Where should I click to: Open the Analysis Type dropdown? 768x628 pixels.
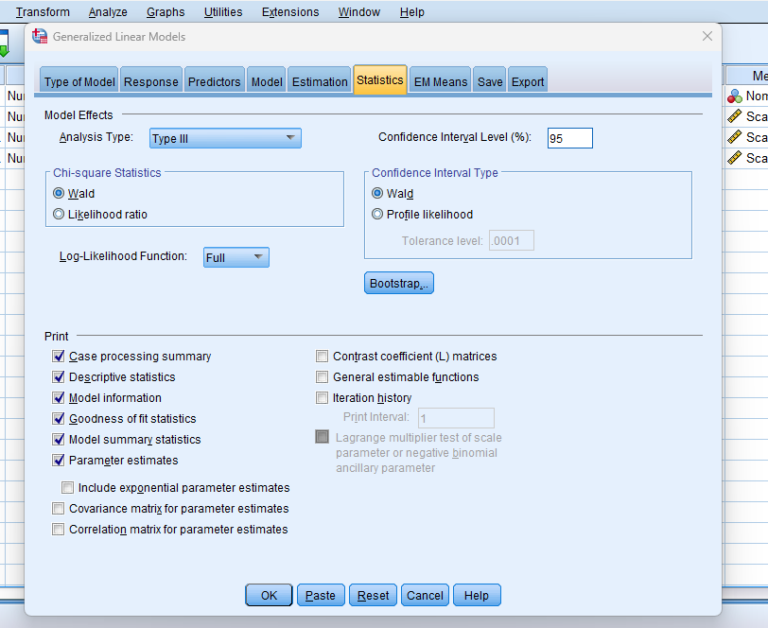[225, 138]
